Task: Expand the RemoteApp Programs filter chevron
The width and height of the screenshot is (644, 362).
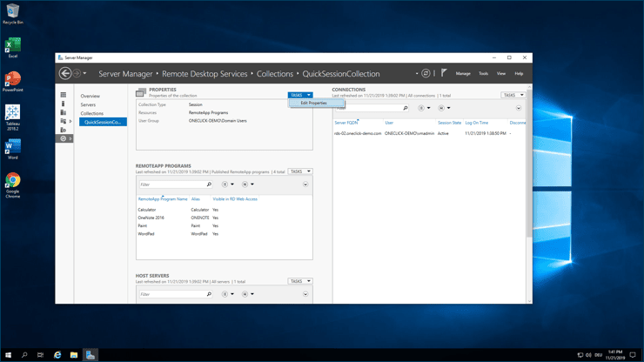Action: (x=305, y=184)
